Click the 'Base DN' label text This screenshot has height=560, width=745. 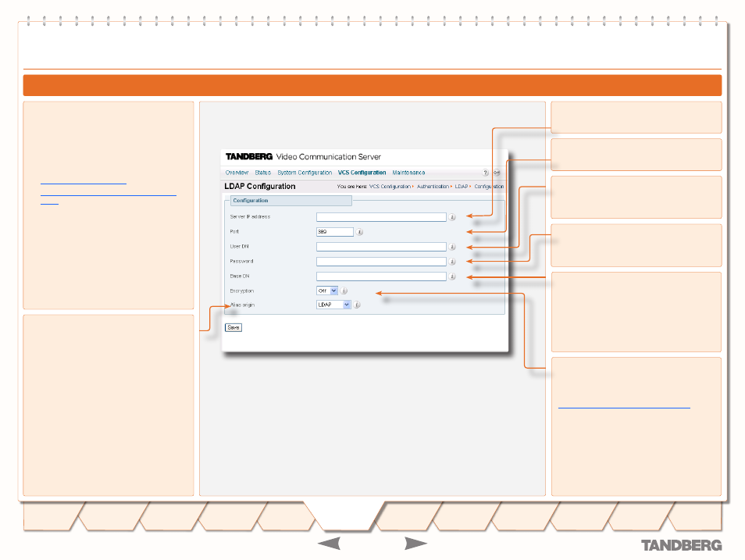pos(240,276)
